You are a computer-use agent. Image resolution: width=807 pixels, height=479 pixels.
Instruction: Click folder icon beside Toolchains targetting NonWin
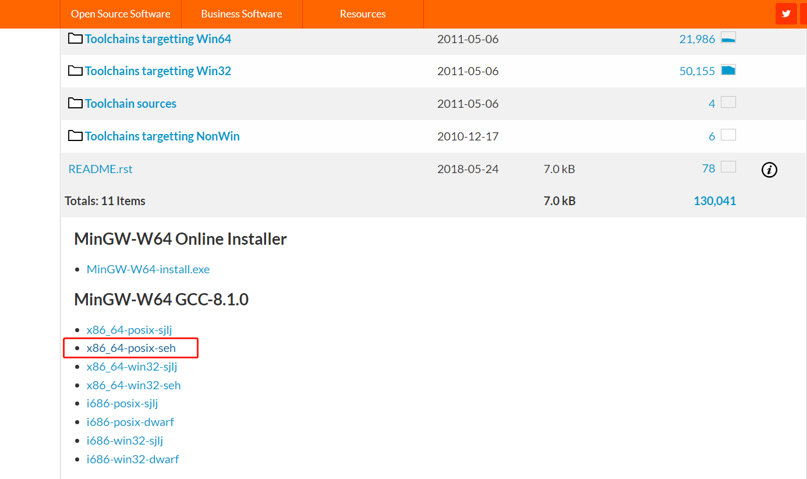75,136
